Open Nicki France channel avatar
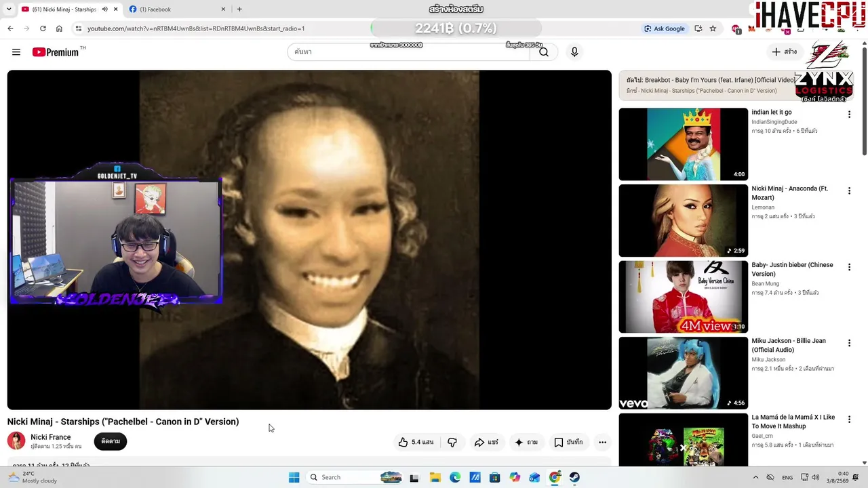This screenshot has height=488, width=868. point(16,441)
